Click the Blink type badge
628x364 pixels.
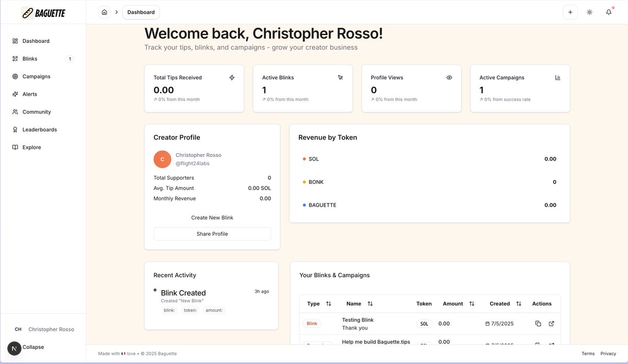tap(312, 324)
